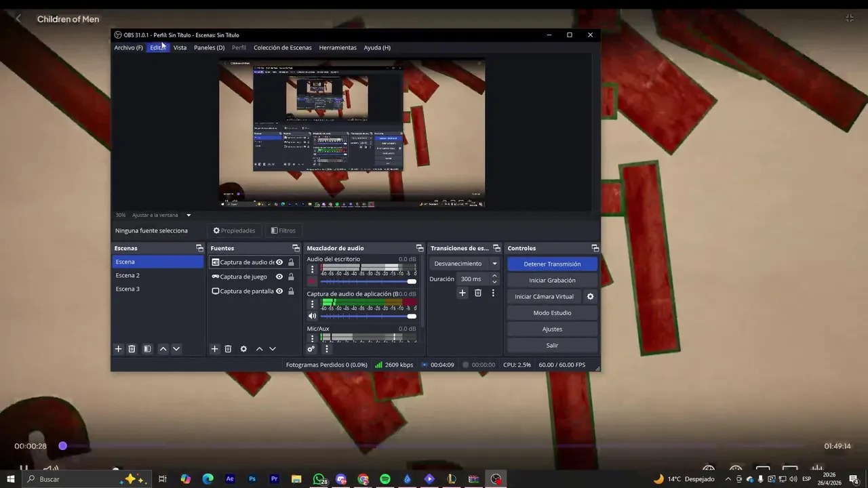Open Ayuda menu
The image size is (868, 488).
pyautogui.click(x=377, y=47)
